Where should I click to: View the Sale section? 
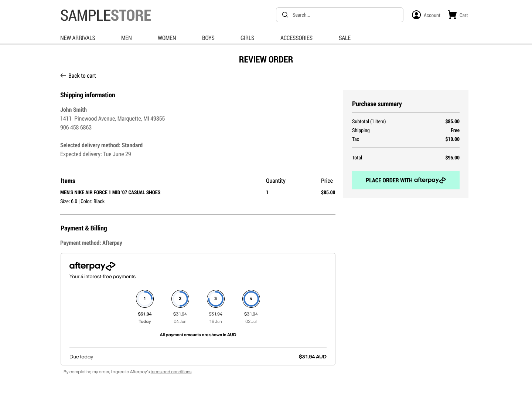coord(344,38)
